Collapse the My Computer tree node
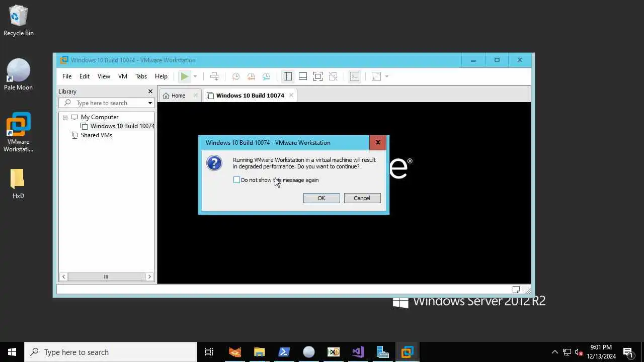The image size is (644, 362). (65, 117)
